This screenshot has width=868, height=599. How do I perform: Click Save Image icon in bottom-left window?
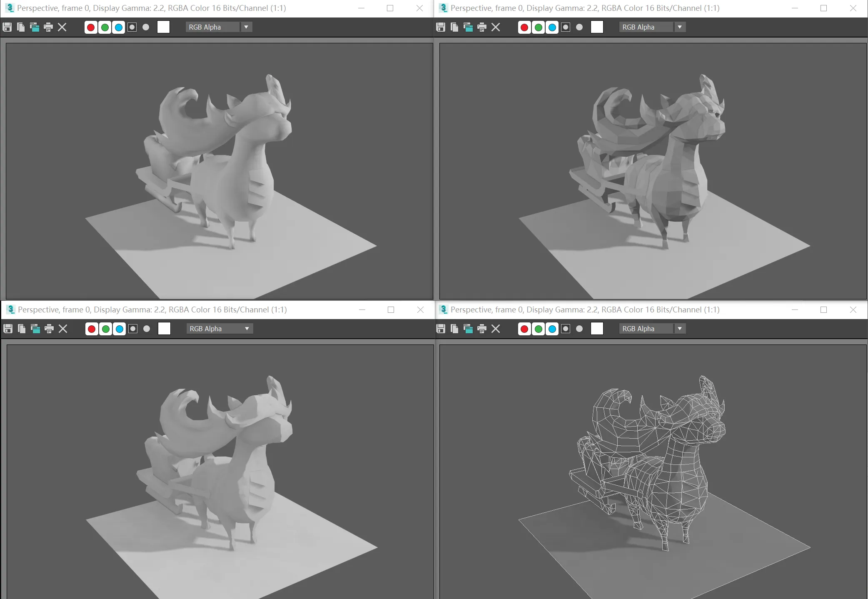[x=8, y=329]
